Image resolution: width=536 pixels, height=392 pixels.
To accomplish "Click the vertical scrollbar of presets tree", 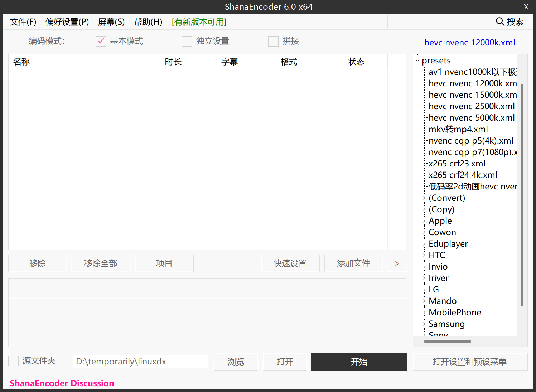I will click(522, 195).
